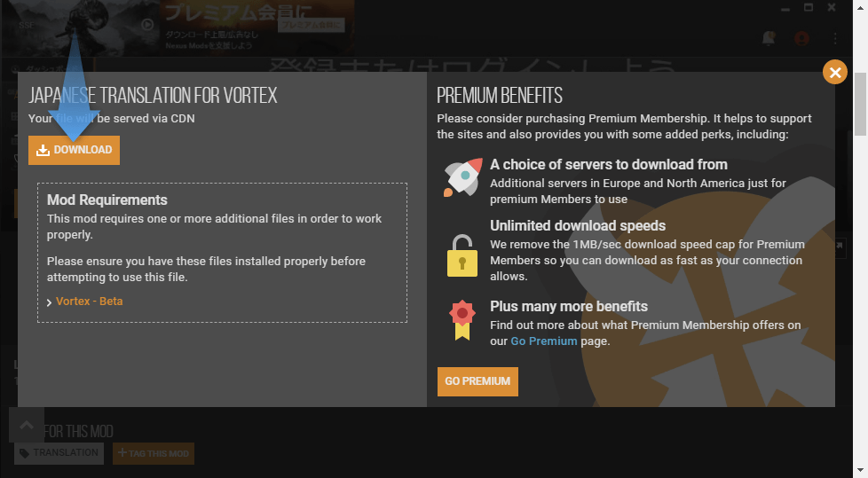Screen dimensions: 868x478
Task: Click the TAG THIS MOD button
Action: 154,453
